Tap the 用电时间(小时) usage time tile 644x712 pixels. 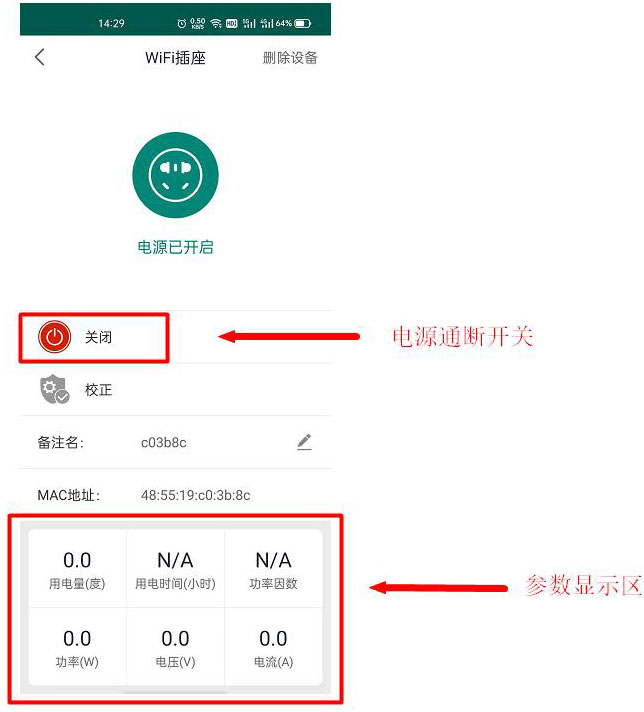(x=175, y=569)
